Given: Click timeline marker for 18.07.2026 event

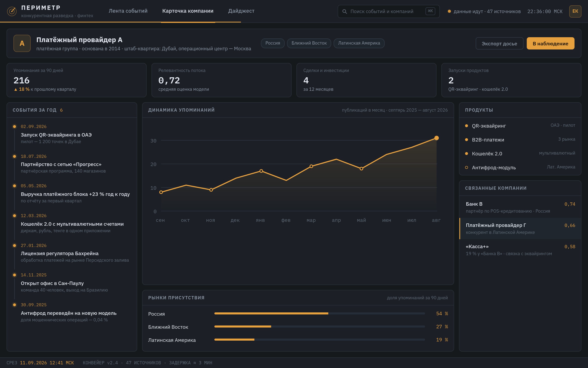Looking at the screenshot, I should coord(14,156).
